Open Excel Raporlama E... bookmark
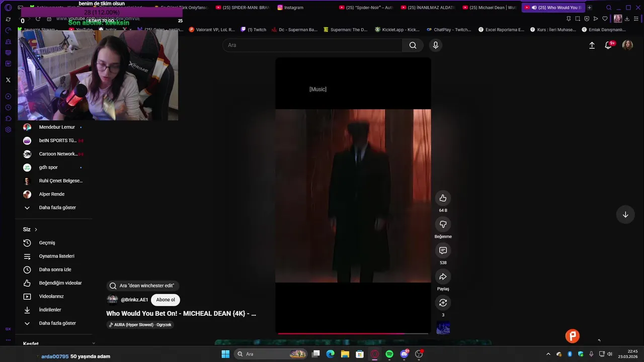The width and height of the screenshot is (644, 362). click(x=501, y=30)
